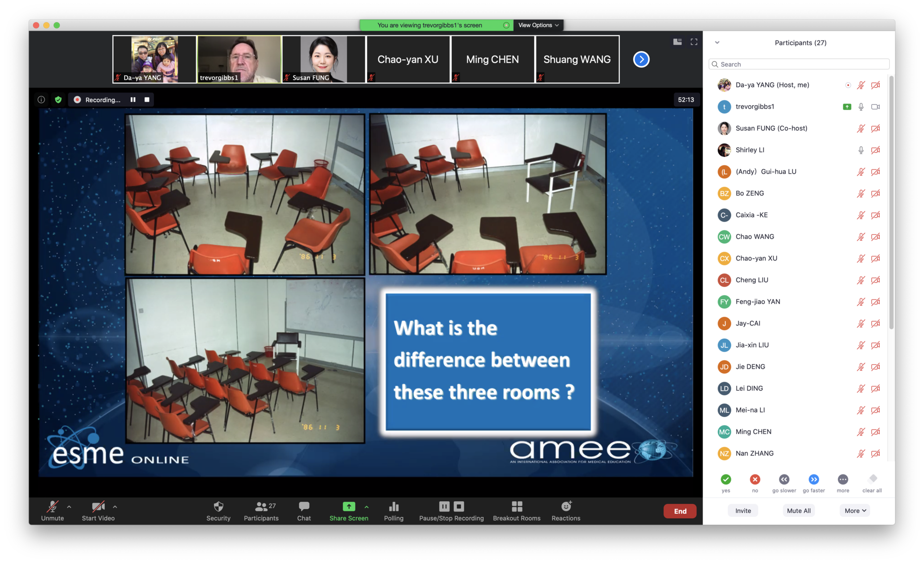Image resolution: width=924 pixels, height=563 pixels.
Task: Click the red no reaction icon
Action: pyautogui.click(x=755, y=479)
